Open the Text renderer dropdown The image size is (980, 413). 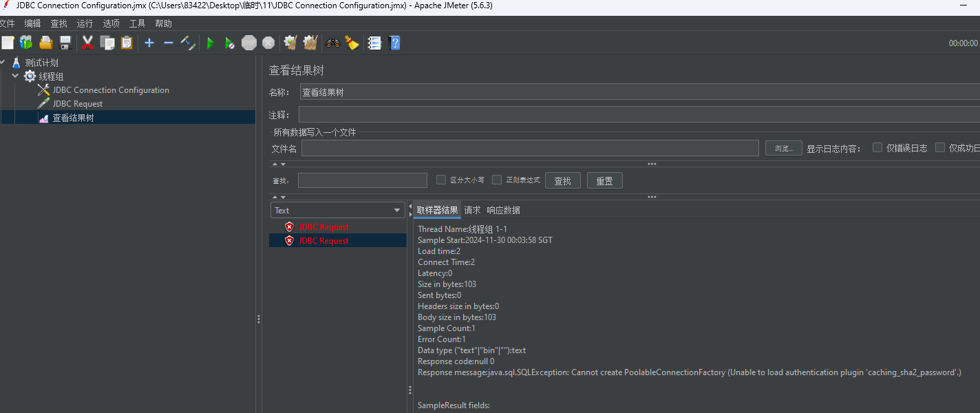pos(338,210)
